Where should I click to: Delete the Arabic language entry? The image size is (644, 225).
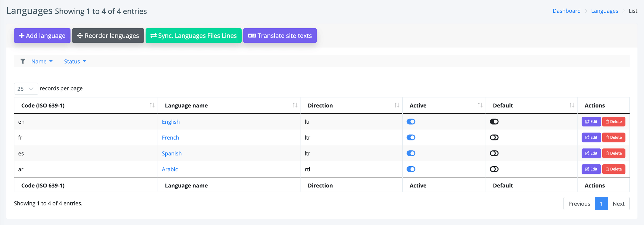[x=614, y=169]
